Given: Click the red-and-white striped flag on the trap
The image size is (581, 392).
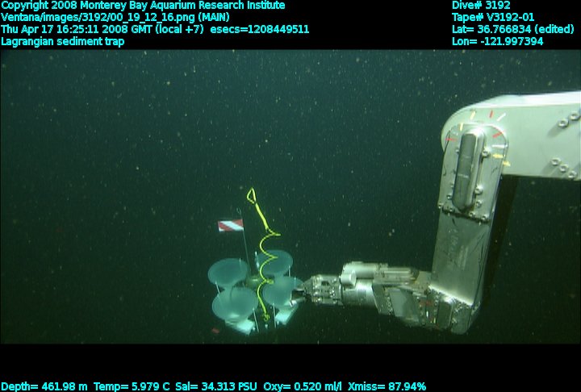Looking at the screenshot, I should pos(231,225).
